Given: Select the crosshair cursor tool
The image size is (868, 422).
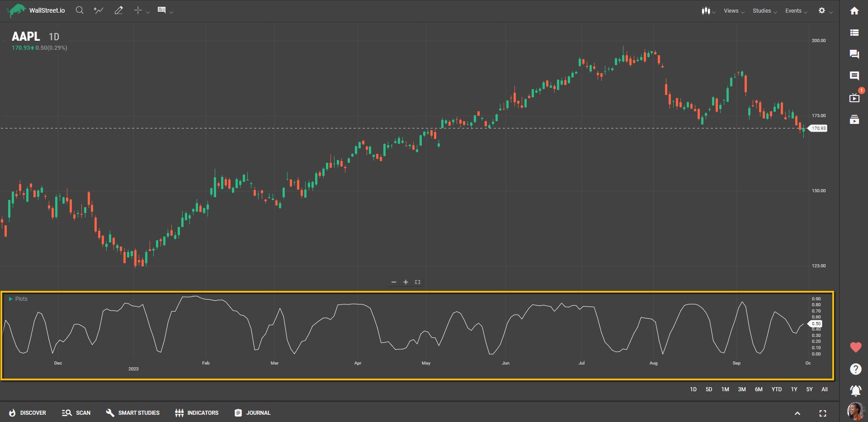Looking at the screenshot, I should [x=138, y=10].
